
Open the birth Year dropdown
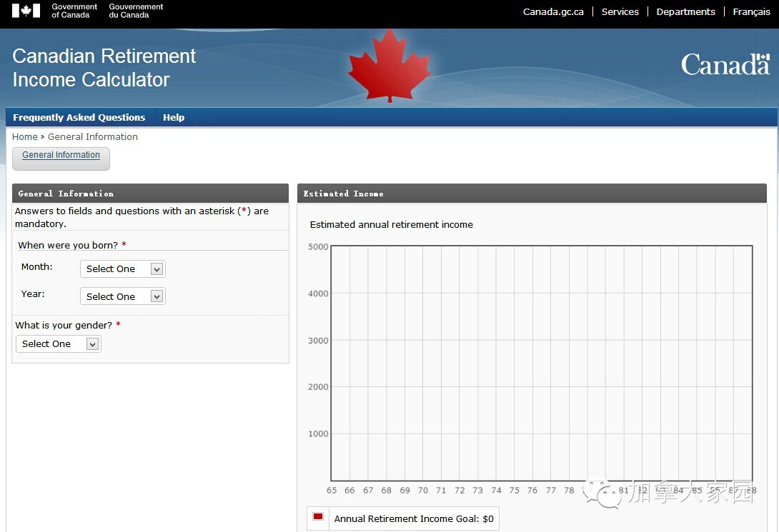tap(122, 296)
